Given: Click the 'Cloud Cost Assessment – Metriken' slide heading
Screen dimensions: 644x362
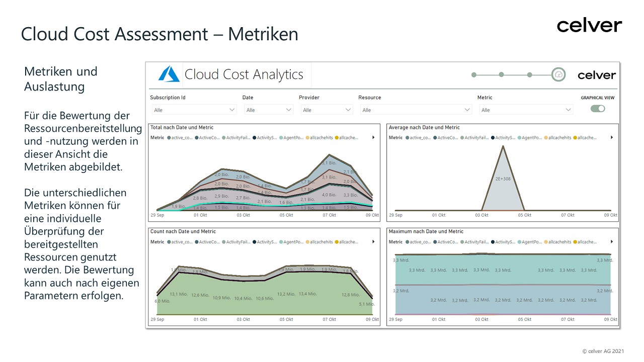Looking at the screenshot, I should point(160,34).
